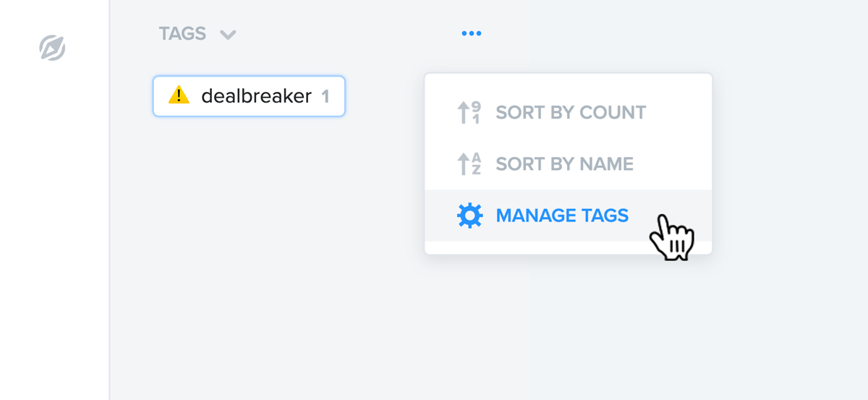The width and height of the screenshot is (868, 400).
Task: Click the yellow warning triangle on dealbreaker
Action: click(179, 95)
